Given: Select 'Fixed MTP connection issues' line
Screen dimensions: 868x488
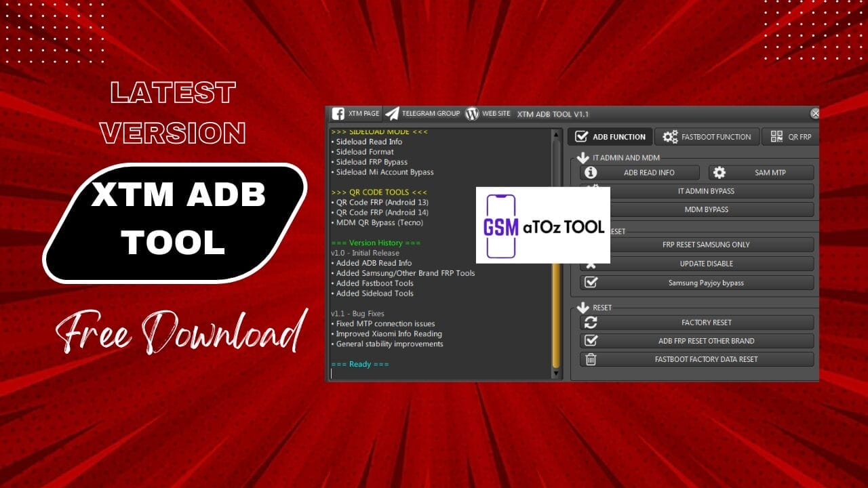Looking at the screenshot, I should point(383,324).
